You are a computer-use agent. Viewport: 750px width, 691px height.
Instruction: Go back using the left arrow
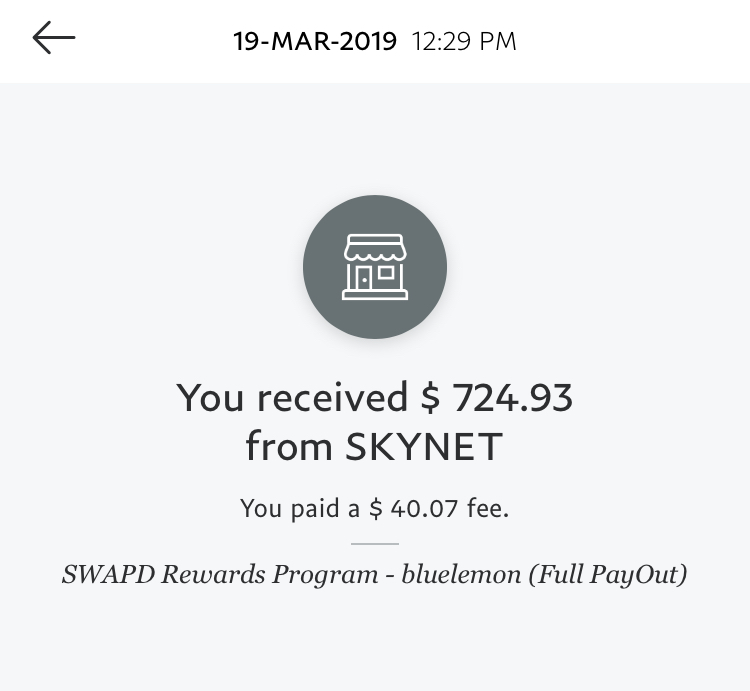54,37
